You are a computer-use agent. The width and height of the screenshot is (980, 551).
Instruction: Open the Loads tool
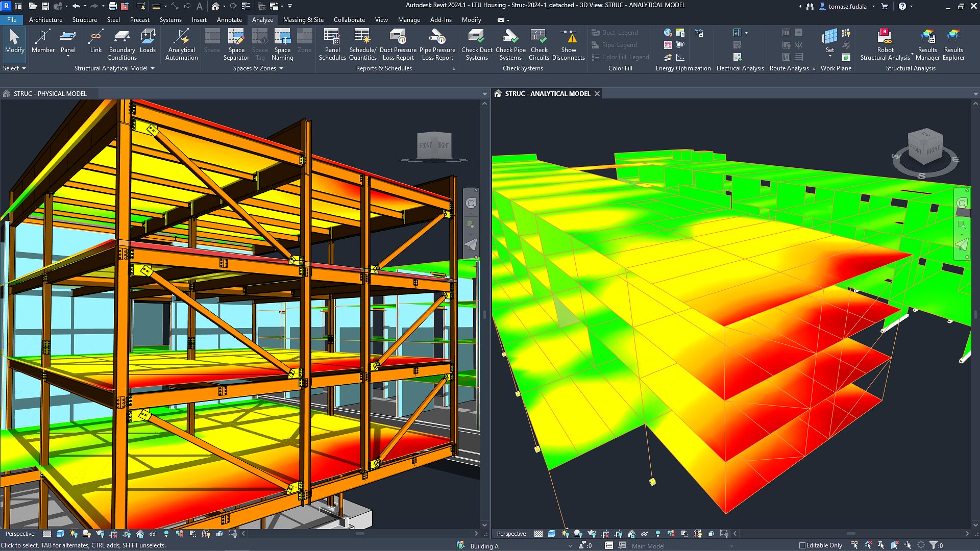pos(148,42)
